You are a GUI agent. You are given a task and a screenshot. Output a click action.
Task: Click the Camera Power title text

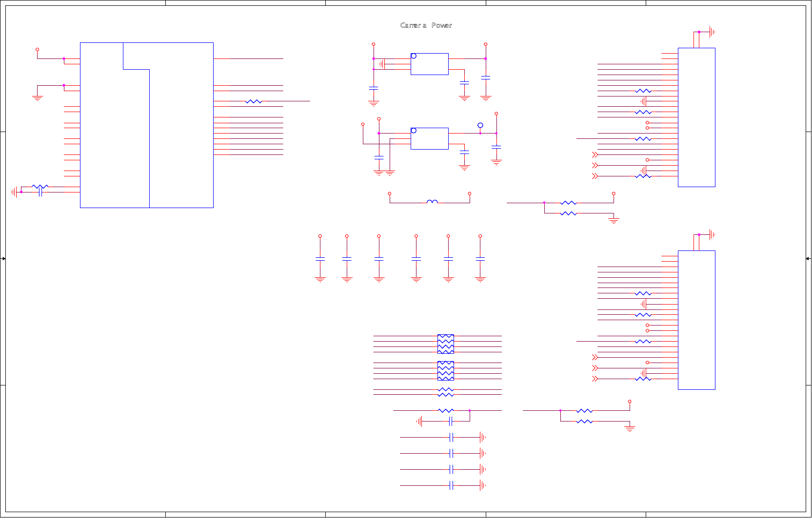tap(426, 25)
